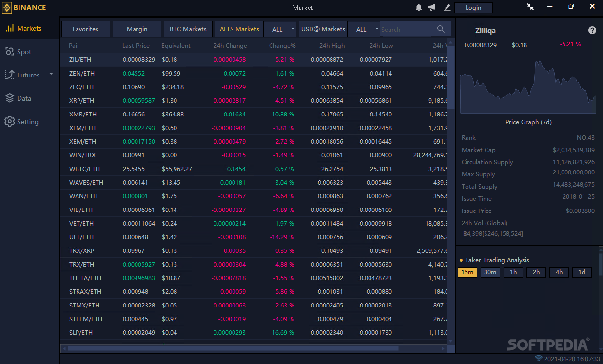Click the Data layers icon
The height and width of the screenshot is (364, 603).
coord(10,98)
